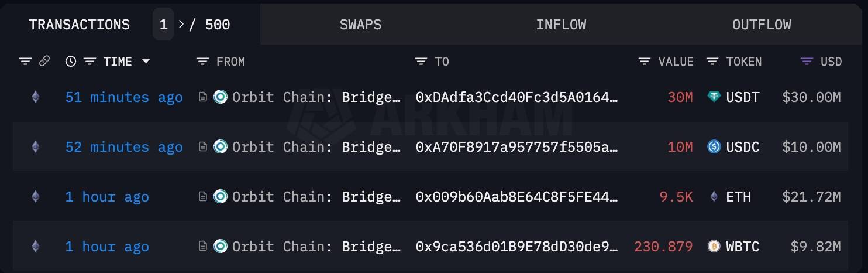Viewport: 868px width, 273px height.
Task: Click the clock icon beside TIME
Action: point(71,61)
